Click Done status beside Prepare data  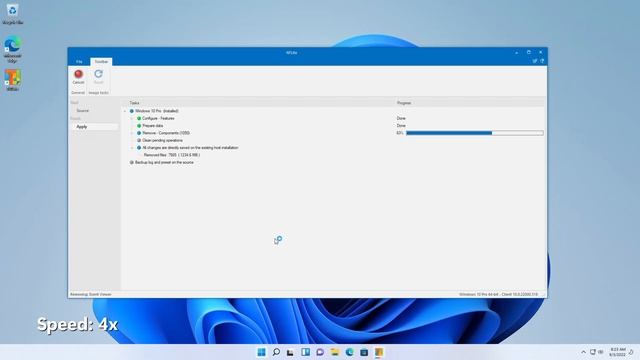pos(401,126)
